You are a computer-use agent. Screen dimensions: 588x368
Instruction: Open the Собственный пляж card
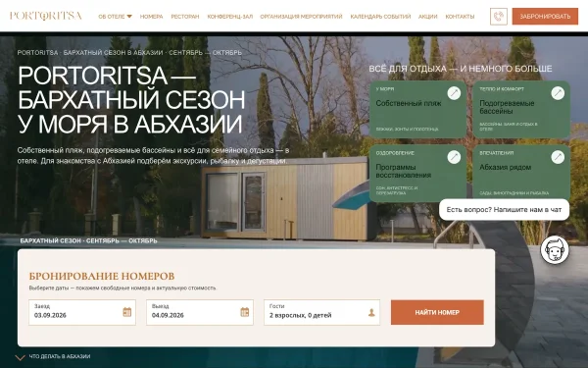point(417,109)
